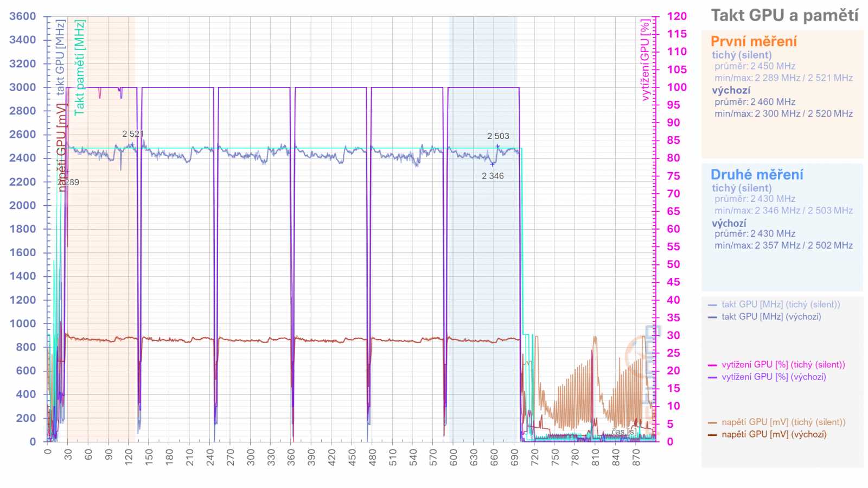Click the chart title 'Takt GPU a pamětí'
Image resolution: width=868 pixels, height=488 pixels.
[784, 16]
